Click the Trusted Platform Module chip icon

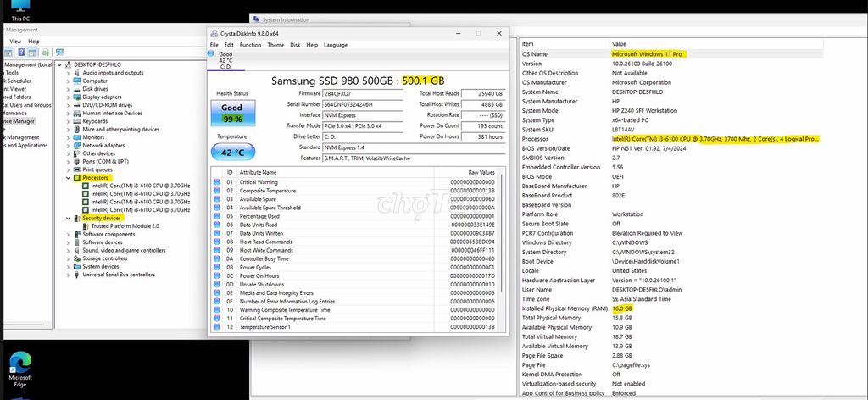pyautogui.click(x=86, y=226)
